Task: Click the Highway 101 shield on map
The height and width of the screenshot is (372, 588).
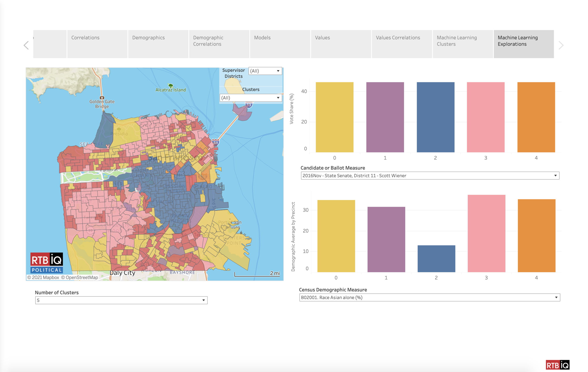Action: click(180, 175)
